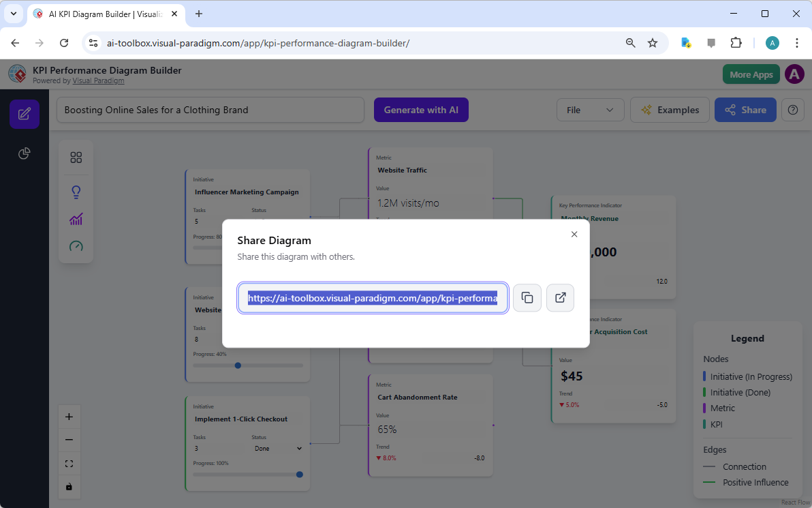Viewport: 812px width, 508px height.
Task: Open the File menu
Action: [590, 109]
